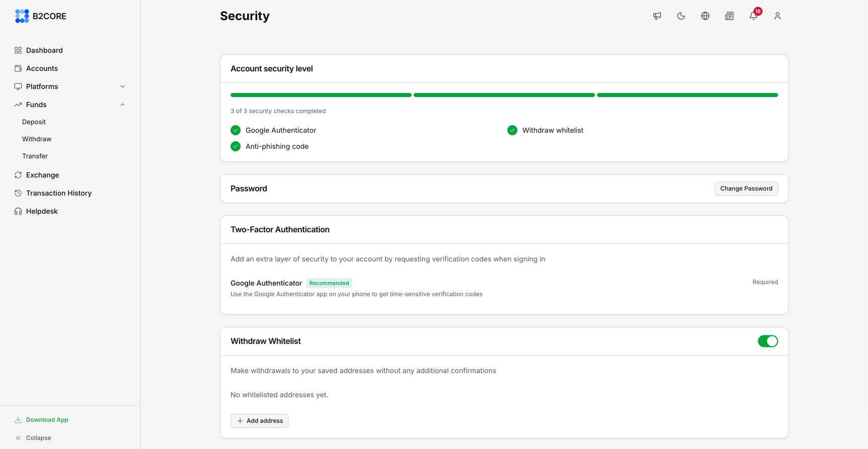
Task: Open the notifications bell
Action: [753, 16]
